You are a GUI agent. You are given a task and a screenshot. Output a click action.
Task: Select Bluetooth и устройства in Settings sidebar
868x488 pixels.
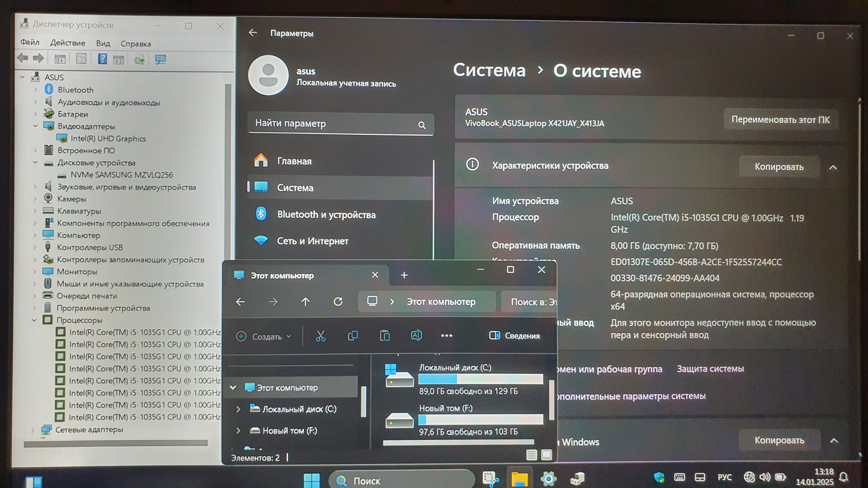(x=326, y=215)
